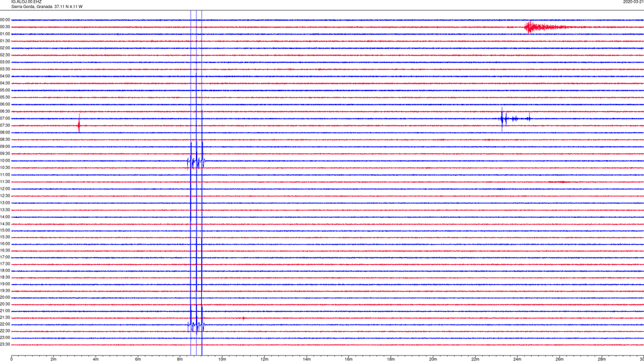Click the 01:30 time row label
Image resolution: width=644 pixels, height=362 pixels.
point(5,41)
